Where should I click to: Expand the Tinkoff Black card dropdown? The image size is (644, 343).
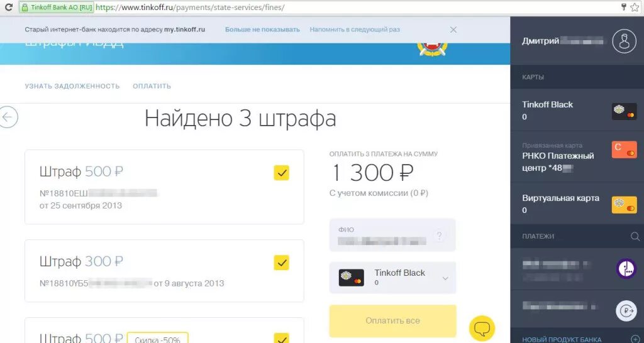click(x=445, y=278)
